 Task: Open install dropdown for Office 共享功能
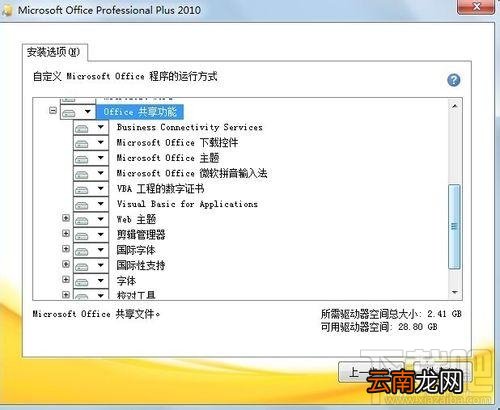click(78, 112)
